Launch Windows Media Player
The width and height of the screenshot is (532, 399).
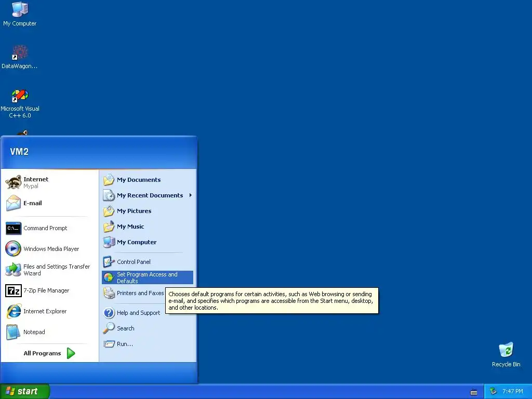pyautogui.click(x=50, y=249)
